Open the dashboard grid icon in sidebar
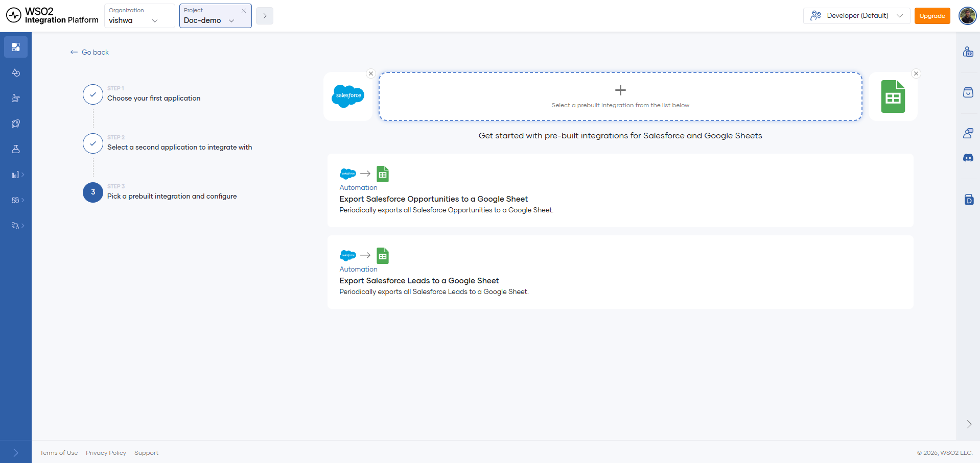This screenshot has width=980, height=463. (x=16, y=47)
